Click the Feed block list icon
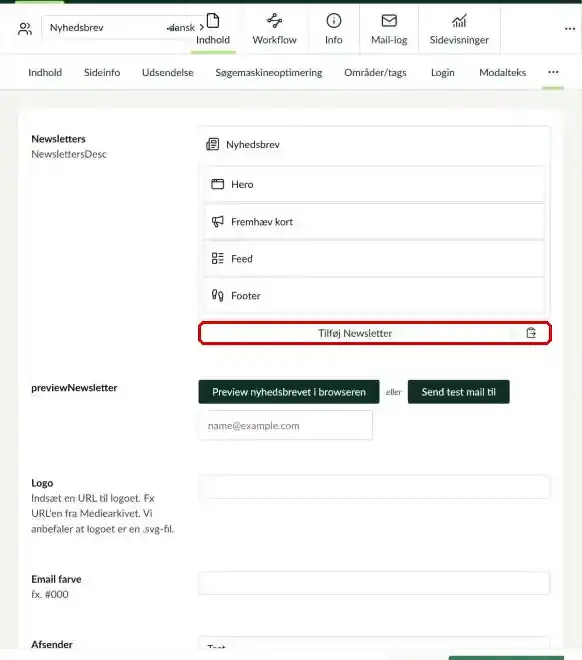 point(218,258)
